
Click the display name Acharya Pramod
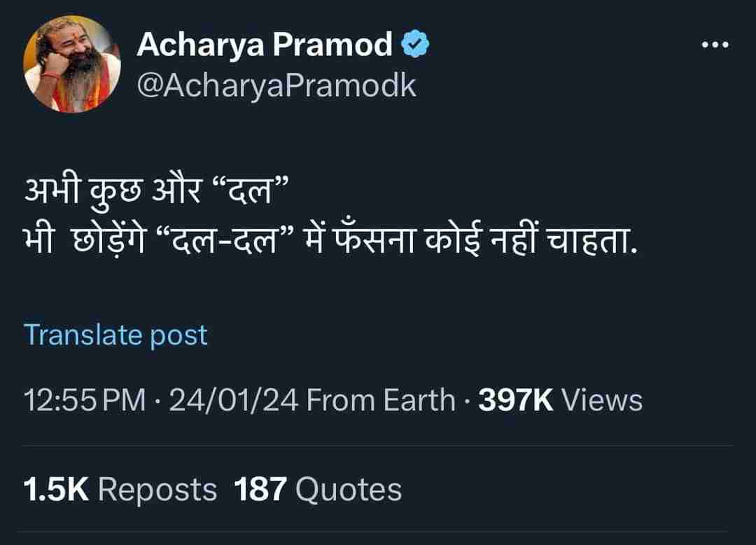point(265,45)
